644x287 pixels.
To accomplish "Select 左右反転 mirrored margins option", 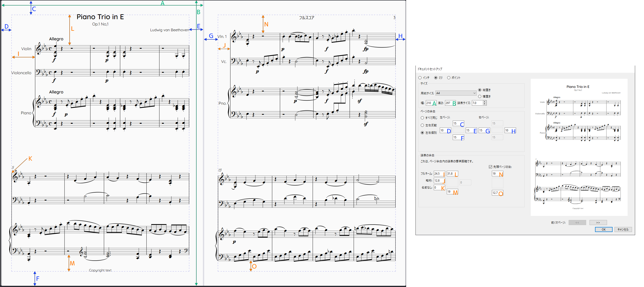I will pyautogui.click(x=422, y=125).
